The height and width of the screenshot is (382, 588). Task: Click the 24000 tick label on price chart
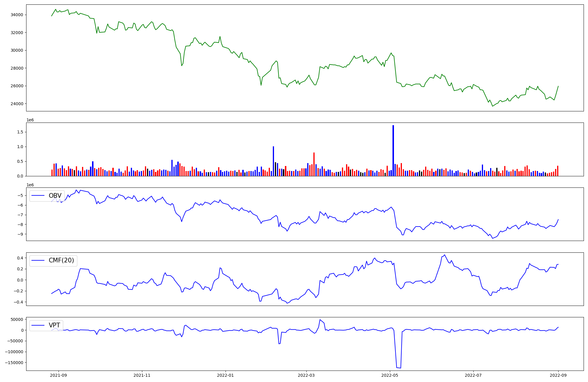pos(17,104)
